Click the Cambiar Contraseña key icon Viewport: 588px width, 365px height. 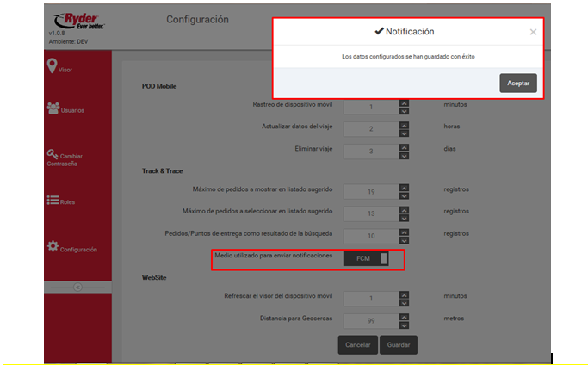tap(52, 154)
